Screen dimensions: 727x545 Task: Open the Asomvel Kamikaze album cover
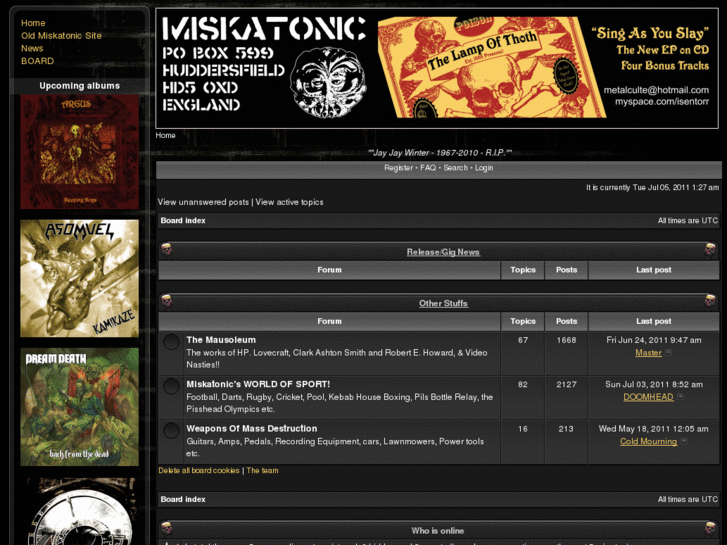tap(79, 278)
